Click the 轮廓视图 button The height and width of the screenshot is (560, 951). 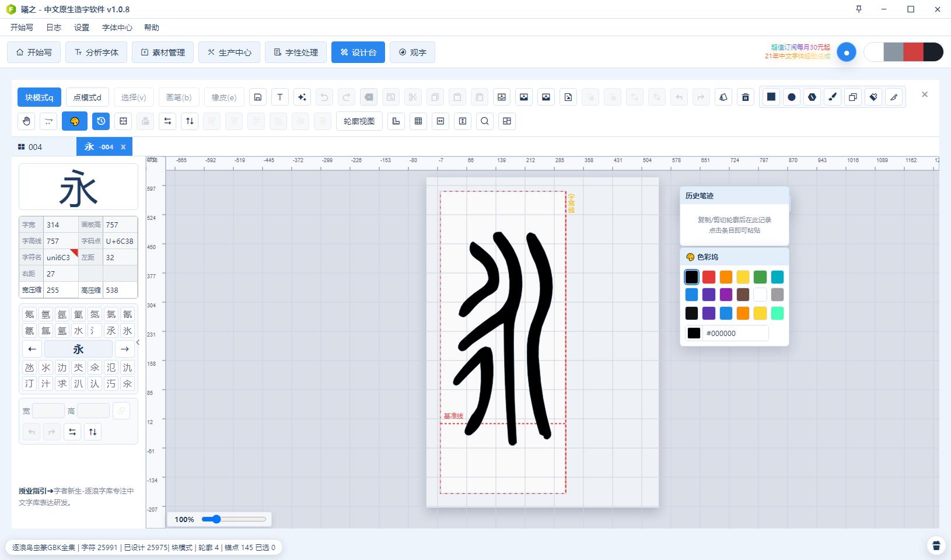pyautogui.click(x=359, y=121)
